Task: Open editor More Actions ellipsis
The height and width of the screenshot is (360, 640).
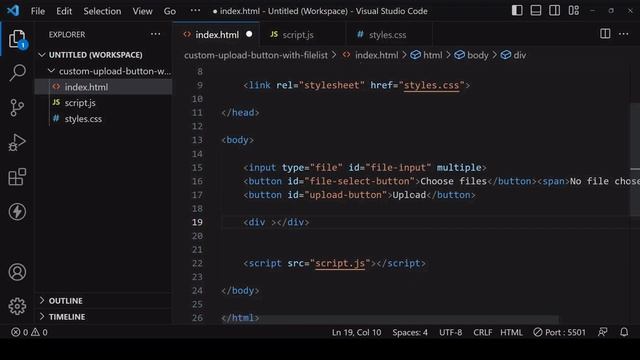Action: pyautogui.click(x=623, y=34)
